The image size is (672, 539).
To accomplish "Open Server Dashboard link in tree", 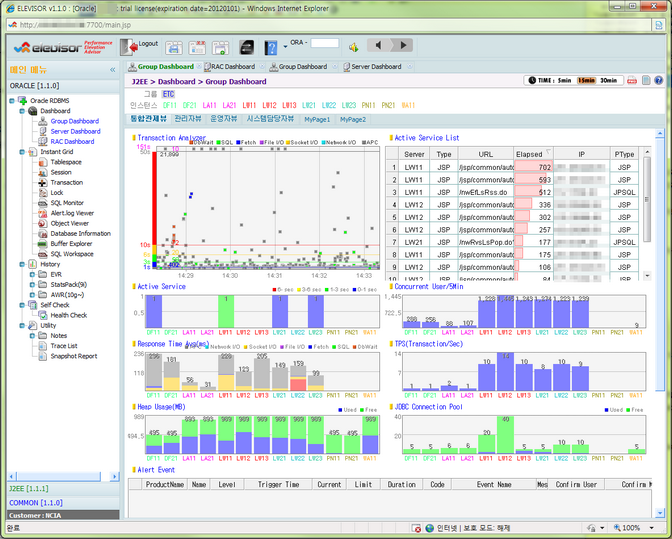I will coord(75,132).
